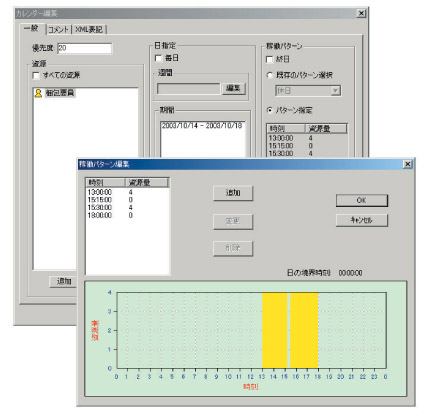Switch to the コメント tab
The width and height of the screenshot is (433, 415).
click(x=59, y=30)
